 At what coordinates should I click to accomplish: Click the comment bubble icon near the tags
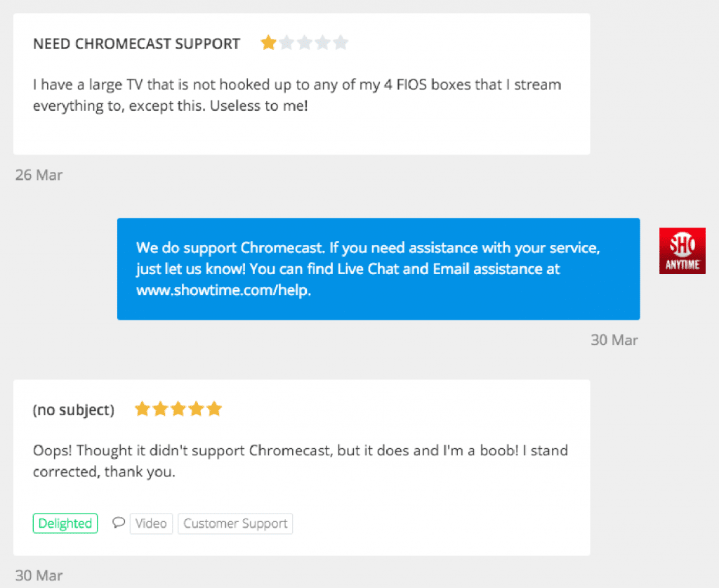click(118, 523)
